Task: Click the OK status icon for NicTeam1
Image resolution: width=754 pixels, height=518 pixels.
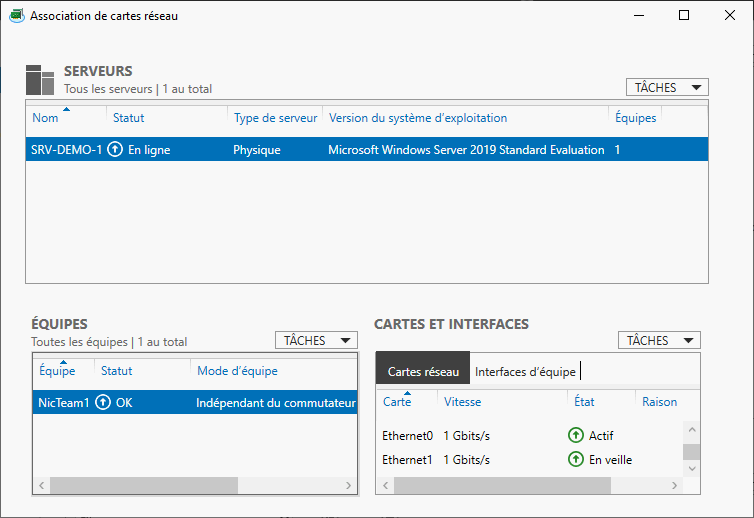Action: pos(103,402)
